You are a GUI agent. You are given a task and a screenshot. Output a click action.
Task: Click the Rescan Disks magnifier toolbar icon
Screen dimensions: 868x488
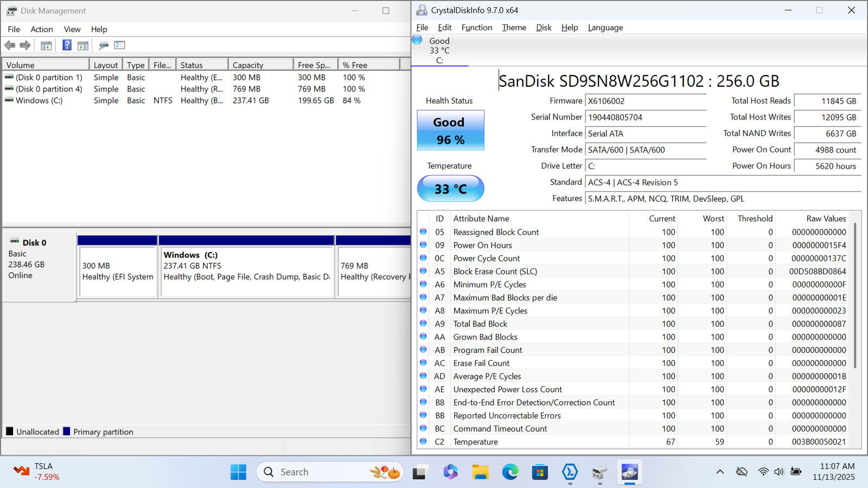click(103, 46)
